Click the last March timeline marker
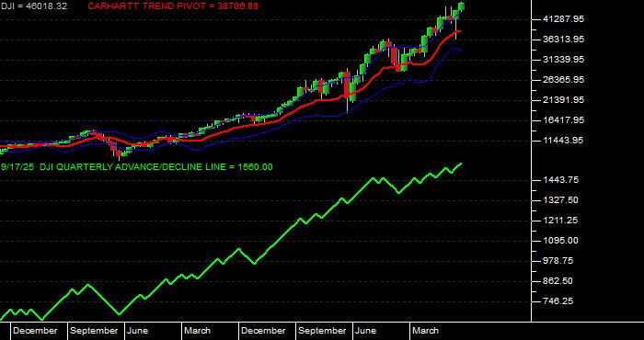This screenshot has width=644, height=340. tap(425, 331)
